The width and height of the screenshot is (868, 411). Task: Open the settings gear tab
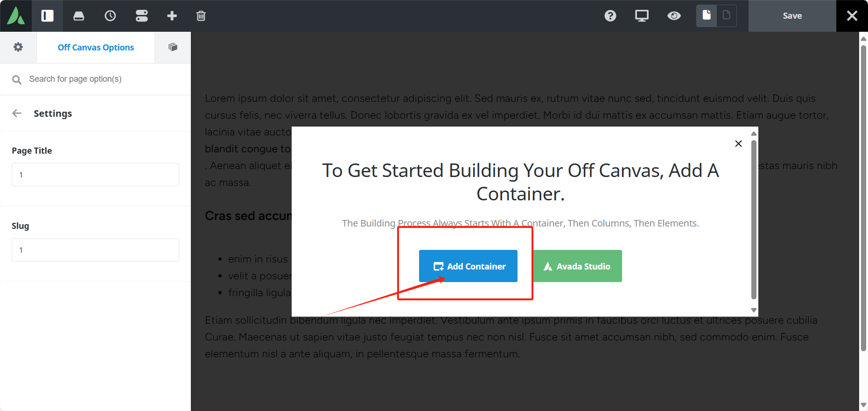pos(18,47)
